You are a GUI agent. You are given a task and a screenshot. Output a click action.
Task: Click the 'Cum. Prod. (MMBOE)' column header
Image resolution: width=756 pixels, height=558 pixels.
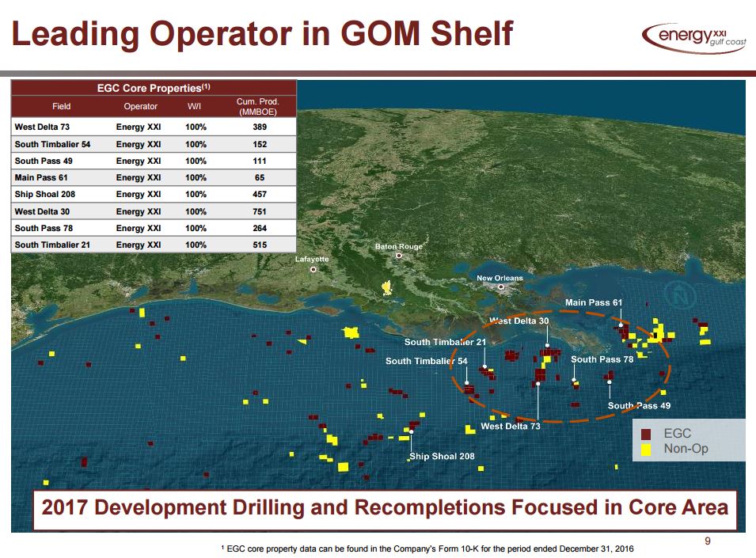[x=258, y=107]
